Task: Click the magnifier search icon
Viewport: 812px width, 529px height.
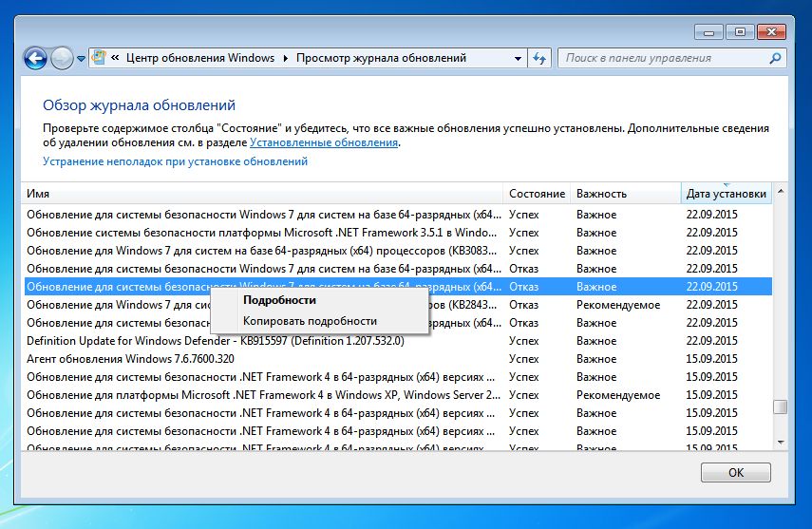Action: 775,58
